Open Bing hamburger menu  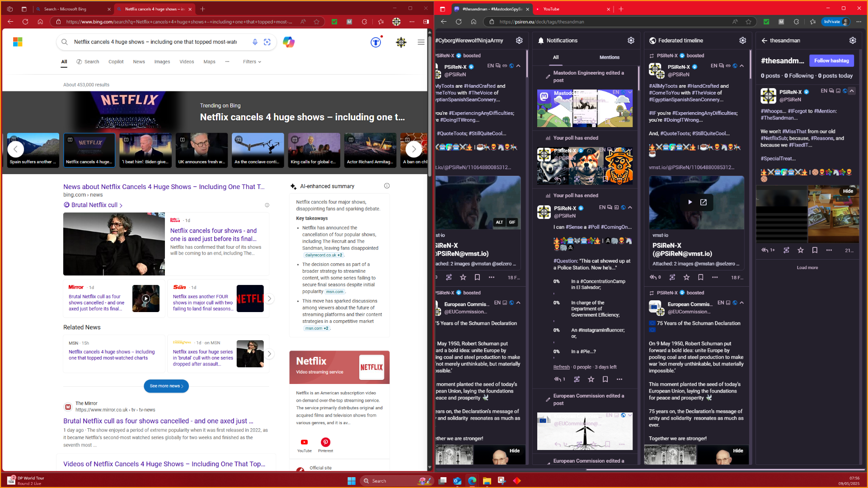421,42
